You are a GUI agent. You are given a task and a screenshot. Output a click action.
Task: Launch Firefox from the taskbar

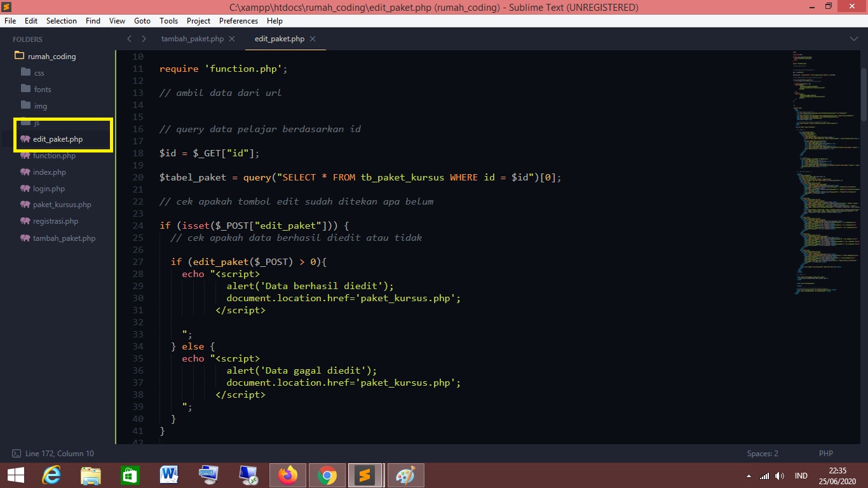(x=288, y=475)
